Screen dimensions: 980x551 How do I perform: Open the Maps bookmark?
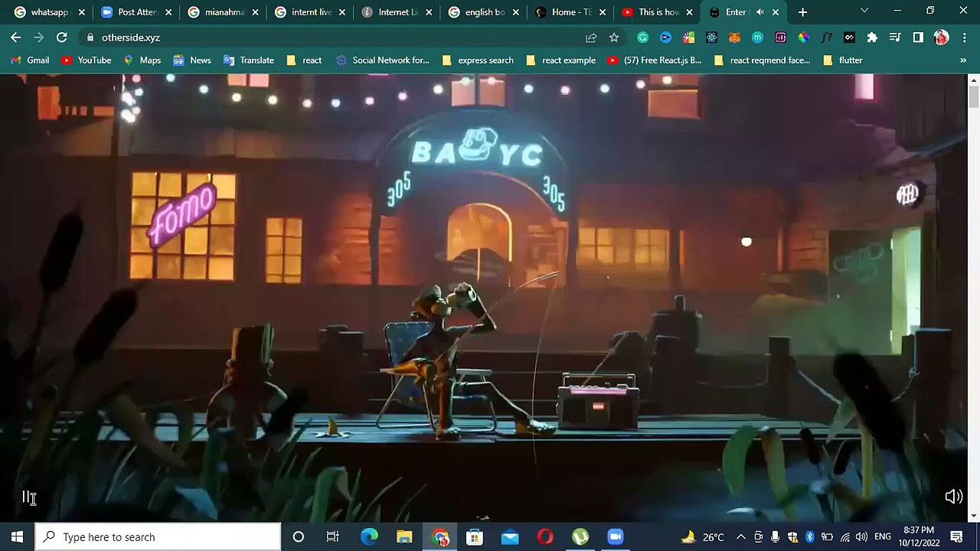click(142, 60)
